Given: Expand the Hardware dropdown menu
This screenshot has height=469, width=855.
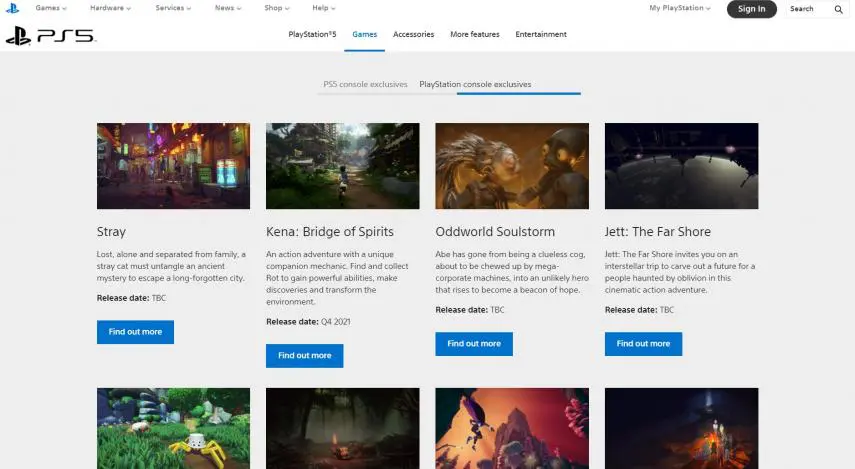Looking at the screenshot, I should [x=110, y=8].
